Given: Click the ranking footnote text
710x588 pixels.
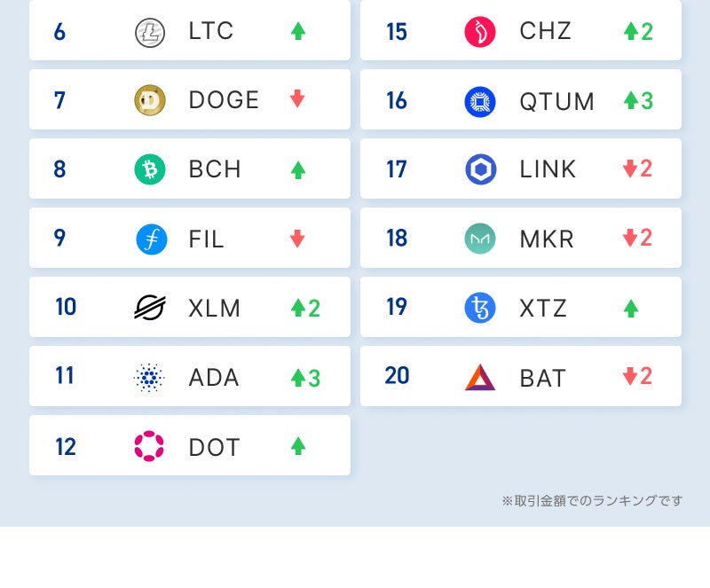Looking at the screenshot, I should (592, 501).
